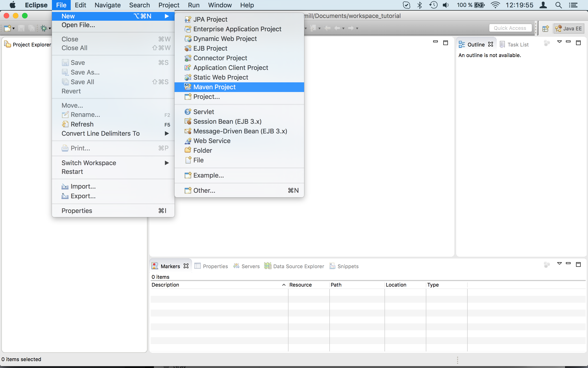Screen dimensions: 588x368
Task: Expand Switch Workspace submenu arrow
Action: [167, 163]
